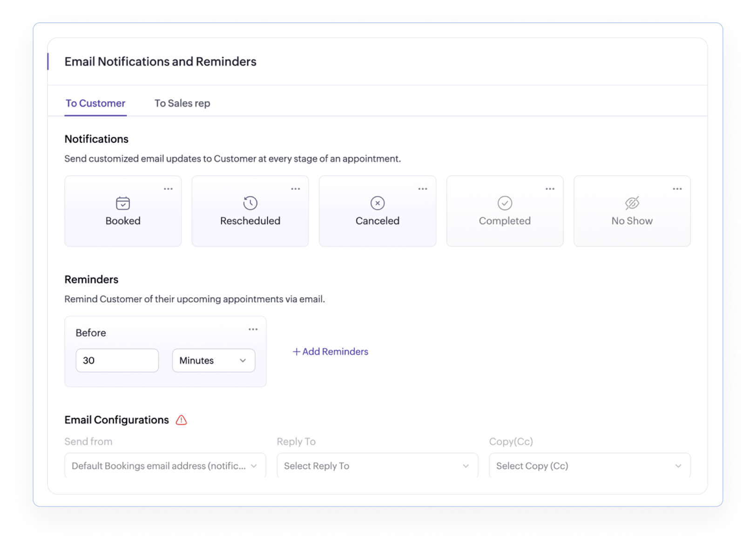Select the To Customer tab
Screen dimensions: 756x550
[x=95, y=103]
